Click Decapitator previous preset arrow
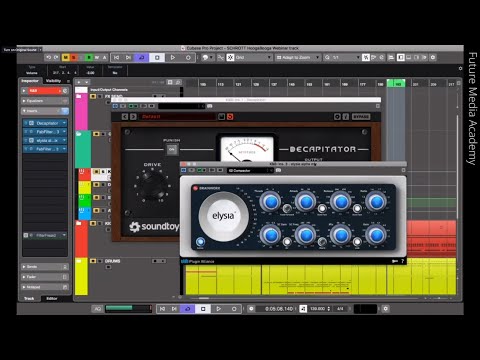 (x=125, y=117)
